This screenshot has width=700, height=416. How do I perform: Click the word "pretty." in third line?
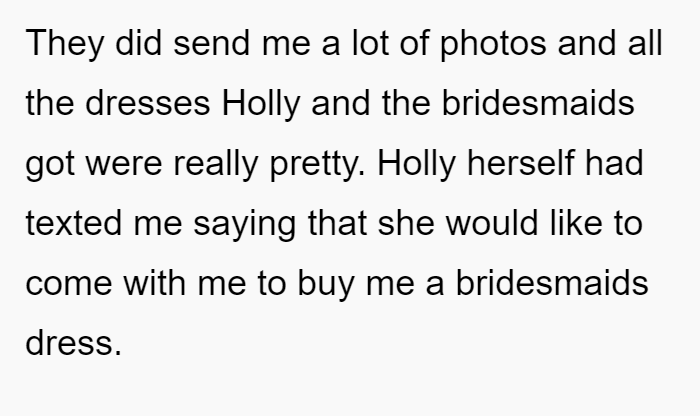point(317,164)
